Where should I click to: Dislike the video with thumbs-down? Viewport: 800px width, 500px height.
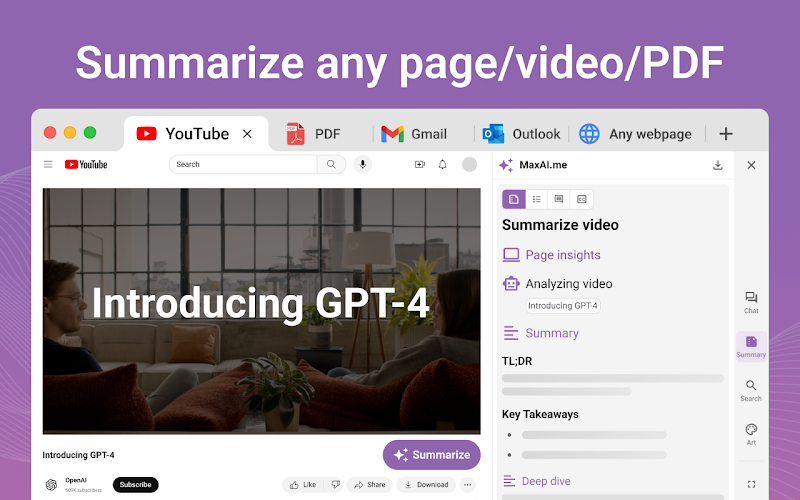[x=335, y=485]
